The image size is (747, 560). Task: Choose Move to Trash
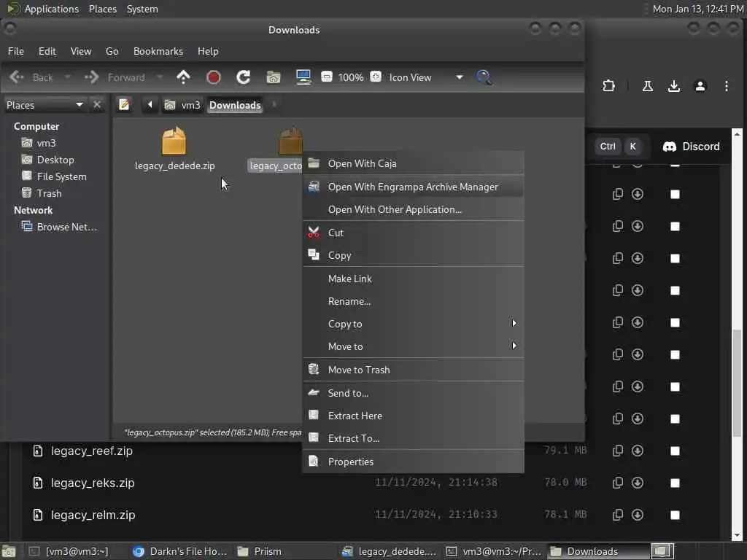tap(413, 370)
